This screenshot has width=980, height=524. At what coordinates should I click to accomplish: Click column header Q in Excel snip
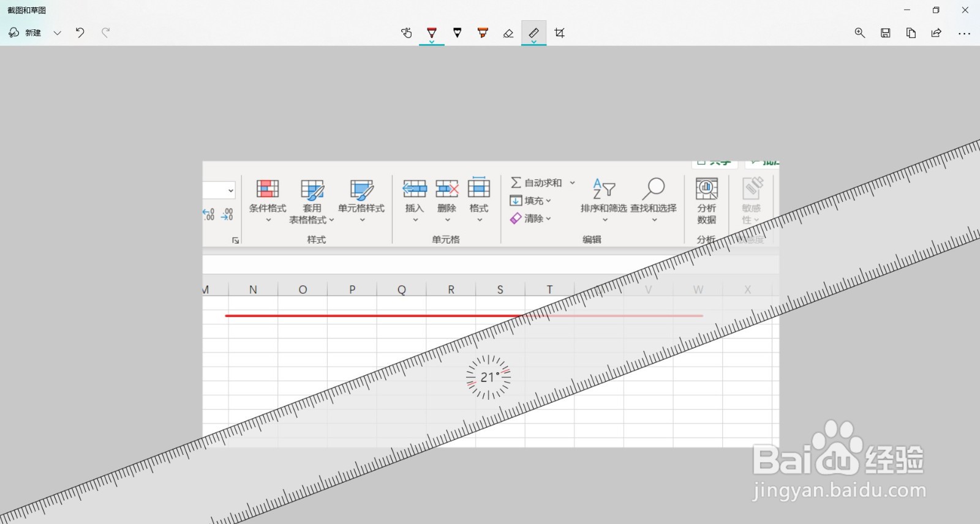click(x=401, y=290)
